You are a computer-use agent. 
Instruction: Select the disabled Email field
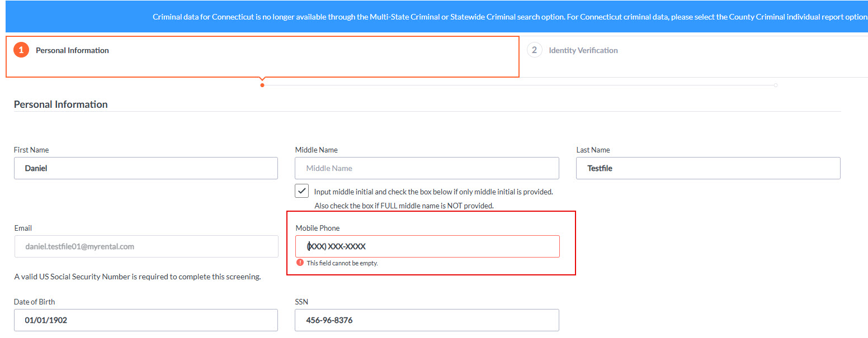146,246
